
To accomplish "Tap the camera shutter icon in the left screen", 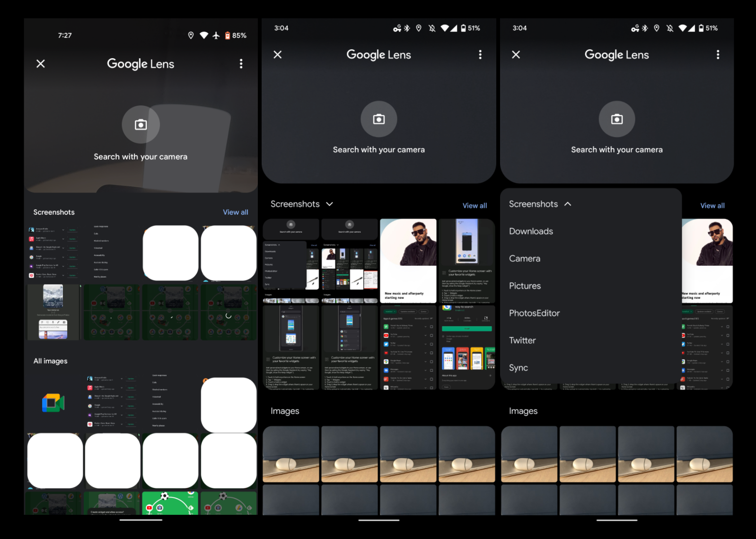I will click(x=141, y=124).
